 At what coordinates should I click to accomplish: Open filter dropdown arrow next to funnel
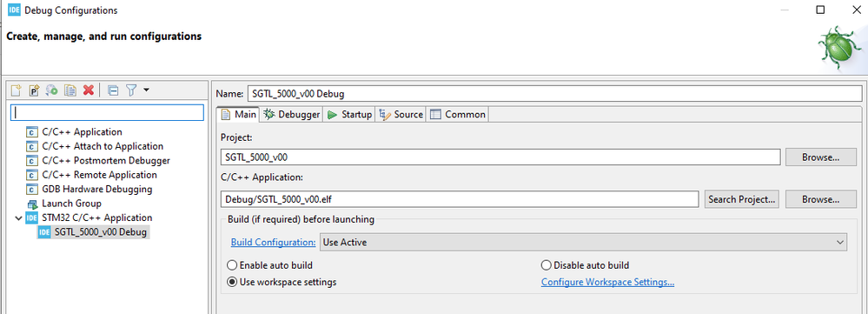pos(146,90)
